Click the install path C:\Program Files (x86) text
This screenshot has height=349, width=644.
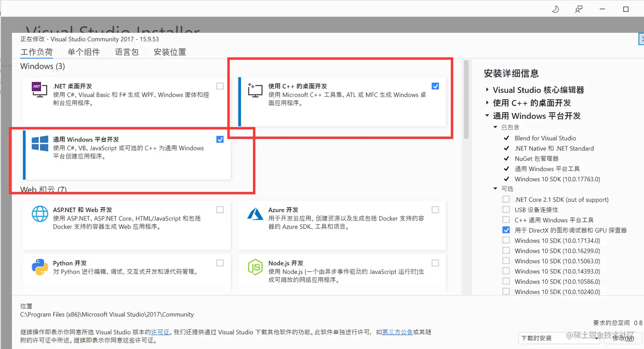point(107,315)
